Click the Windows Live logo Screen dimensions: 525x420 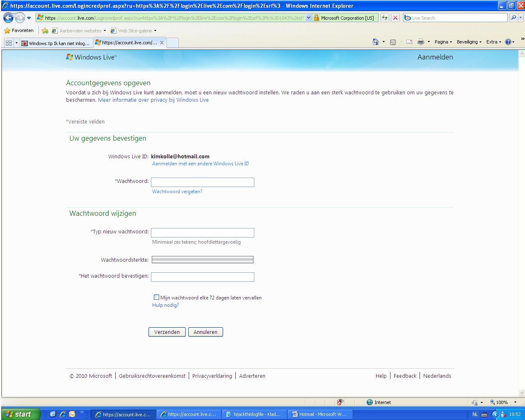(91, 57)
